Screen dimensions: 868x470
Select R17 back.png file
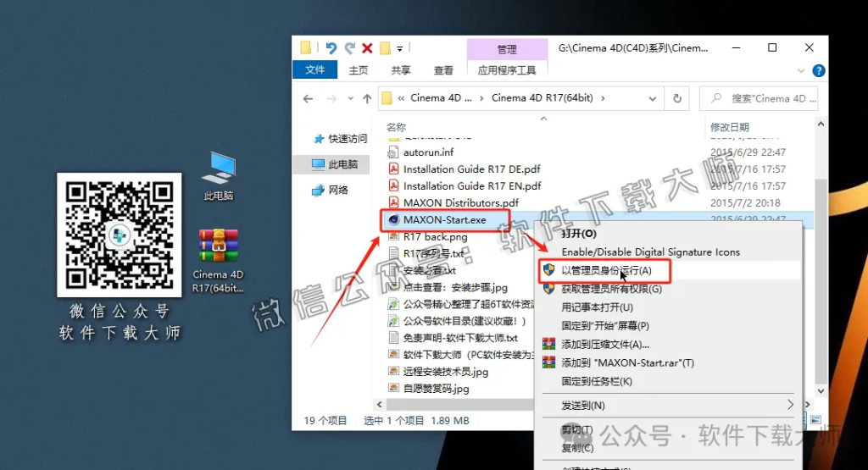click(435, 236)
